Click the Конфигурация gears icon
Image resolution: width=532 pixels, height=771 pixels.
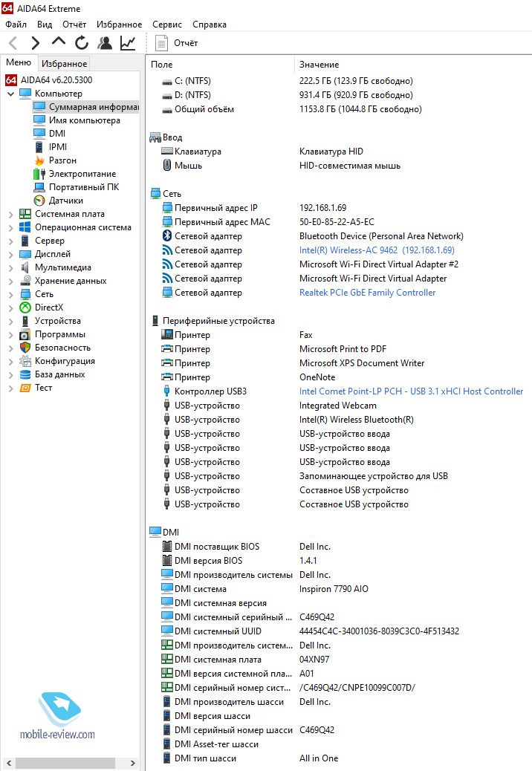[x=25, y=361]
